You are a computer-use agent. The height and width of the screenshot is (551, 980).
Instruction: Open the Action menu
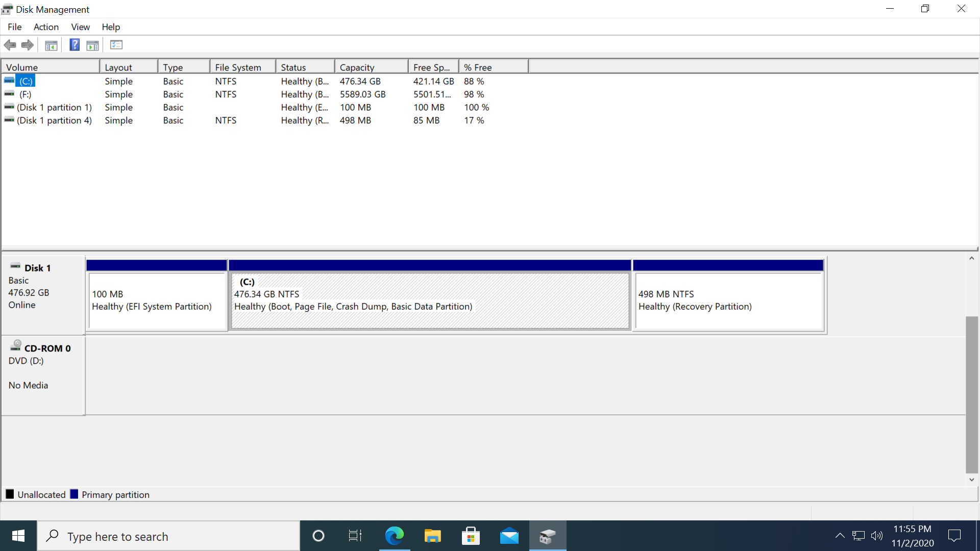click(x=45, y=27)
